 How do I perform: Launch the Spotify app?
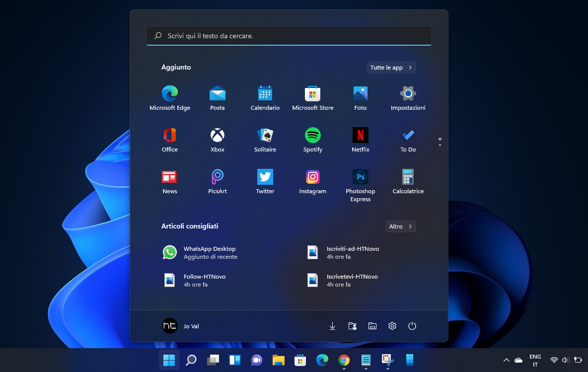tap(312, 140)
